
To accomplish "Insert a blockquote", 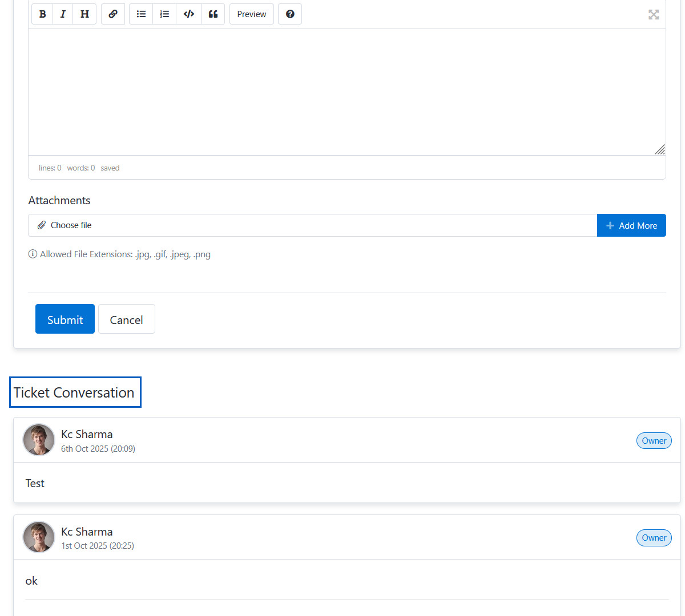I will (213, 14).
